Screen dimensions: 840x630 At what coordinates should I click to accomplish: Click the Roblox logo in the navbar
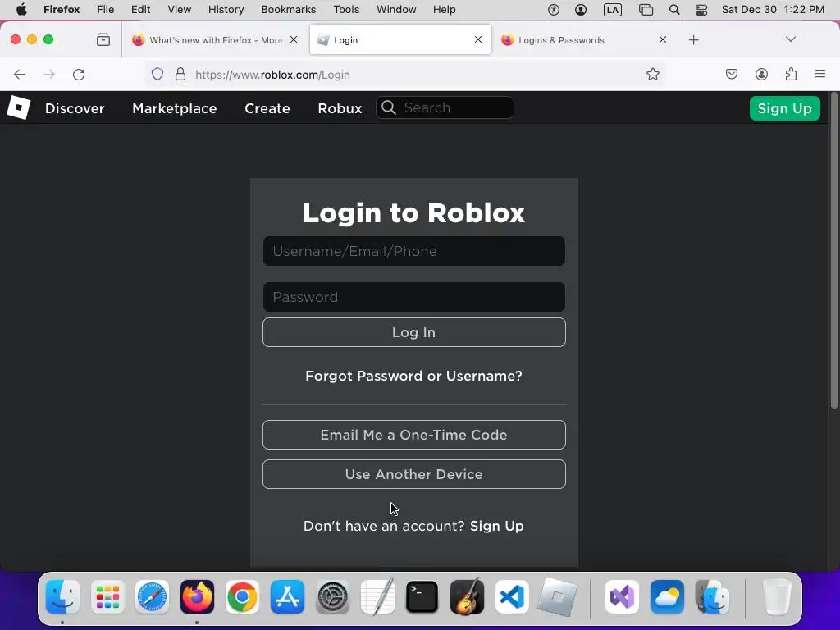[19, 107]
